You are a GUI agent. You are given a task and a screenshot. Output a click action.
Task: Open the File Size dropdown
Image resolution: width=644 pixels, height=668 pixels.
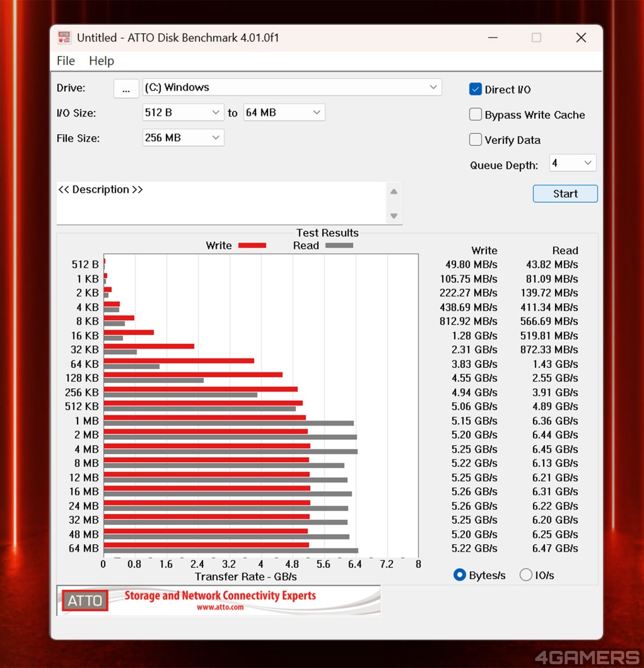[183, 138]
